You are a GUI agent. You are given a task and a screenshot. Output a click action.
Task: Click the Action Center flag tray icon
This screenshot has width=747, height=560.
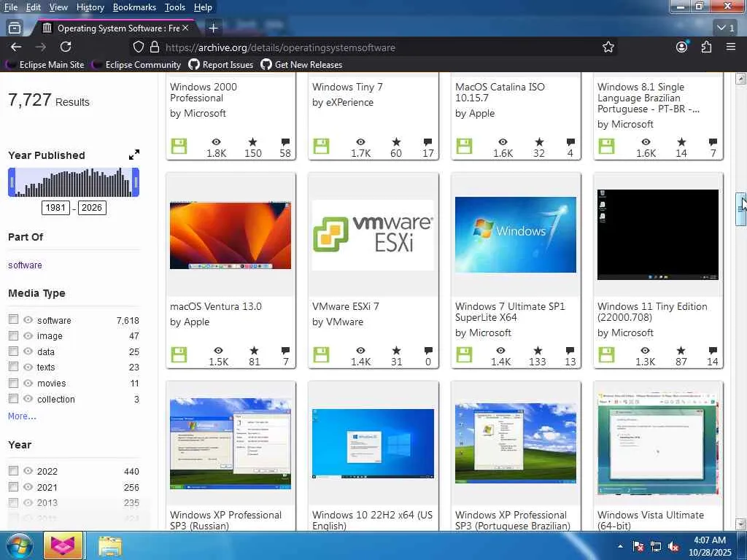[x=638, y=547]
